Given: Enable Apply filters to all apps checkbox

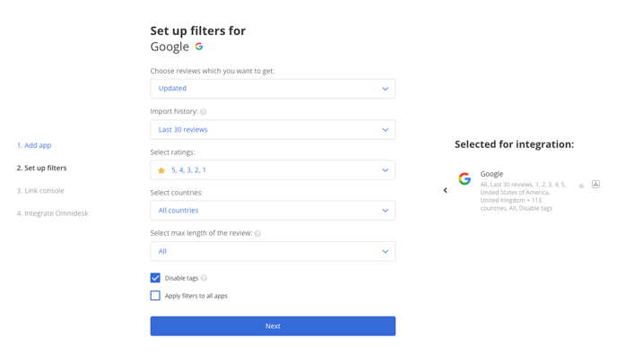Looking at the screenshot, I should (155, 296).
